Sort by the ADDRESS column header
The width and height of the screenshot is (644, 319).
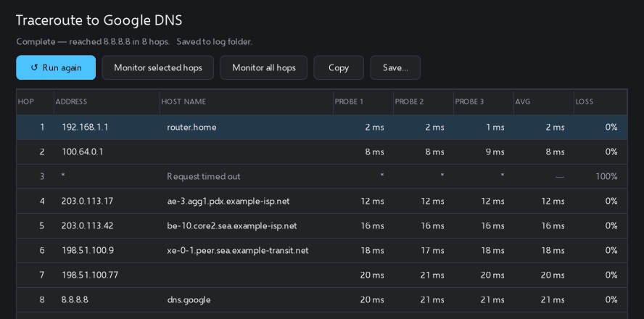(107, 101)
